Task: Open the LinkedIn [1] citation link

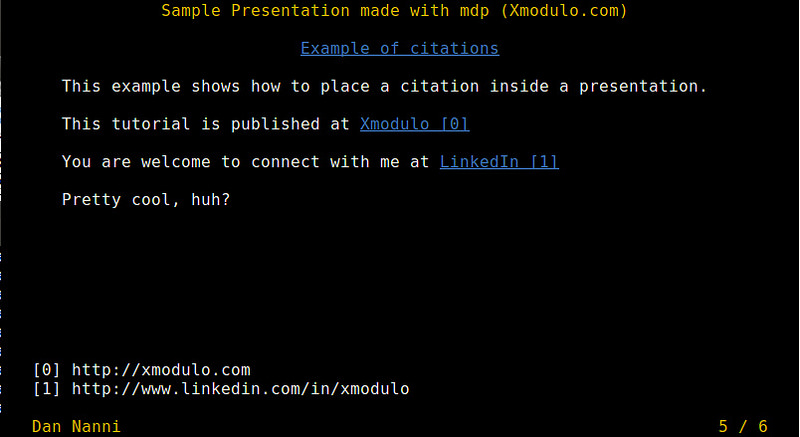Action: point(499,162)
